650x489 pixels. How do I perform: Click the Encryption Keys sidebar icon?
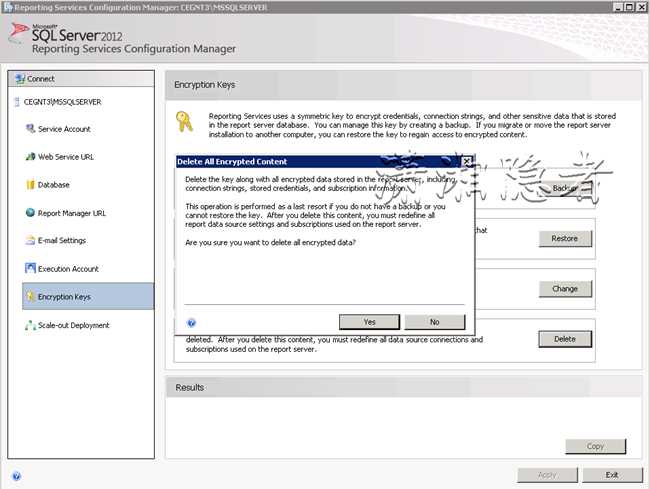[30, 297]
